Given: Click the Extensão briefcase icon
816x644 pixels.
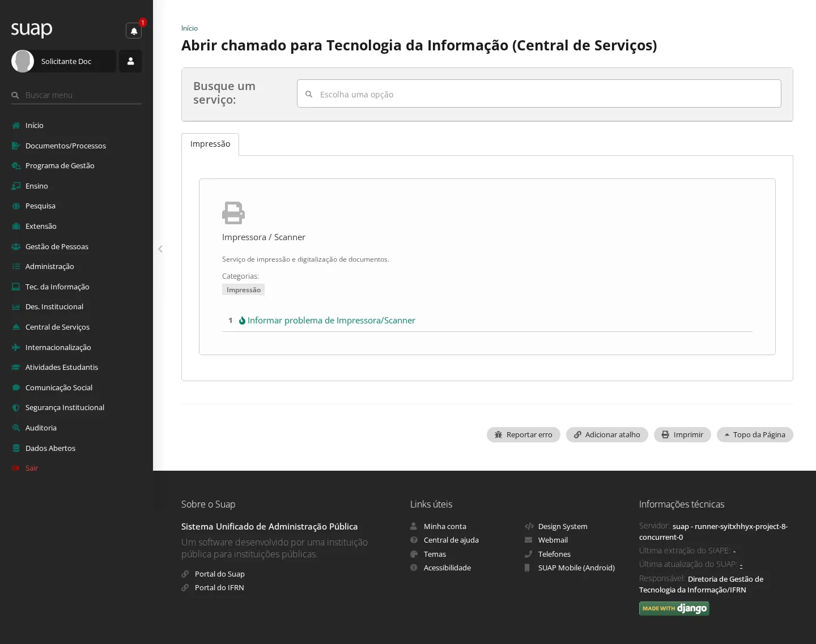Looking at the screenshot, I should pos(16,226).
